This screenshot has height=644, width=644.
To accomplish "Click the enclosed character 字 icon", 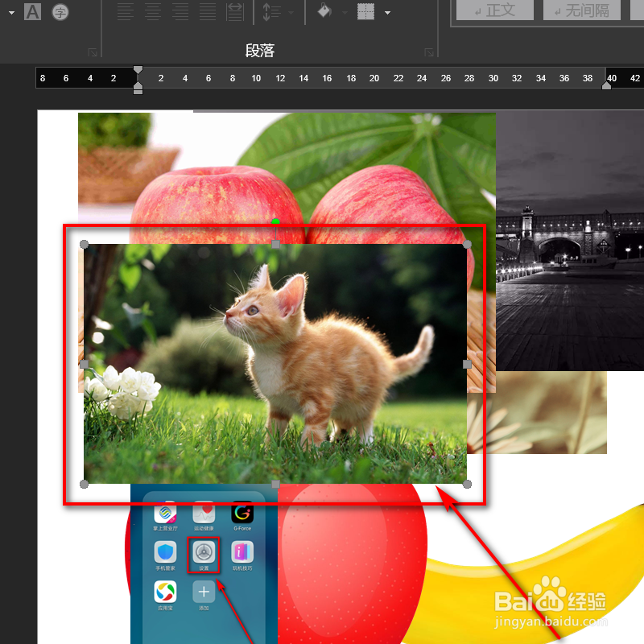I will point(60,12).
